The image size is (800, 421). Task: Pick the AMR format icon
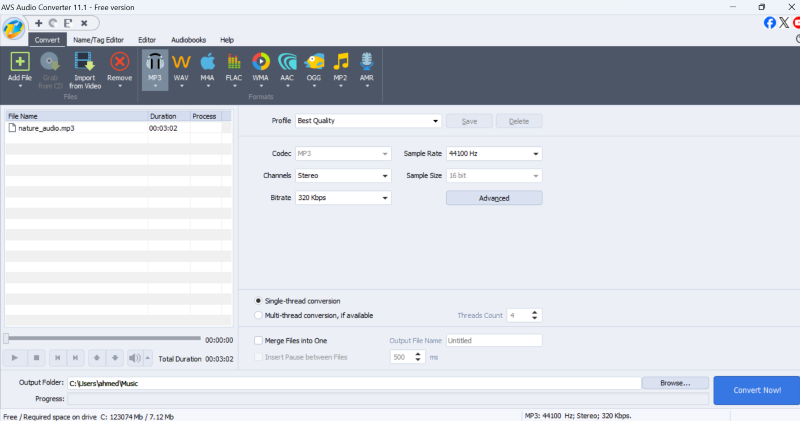(x=367, y=63)
